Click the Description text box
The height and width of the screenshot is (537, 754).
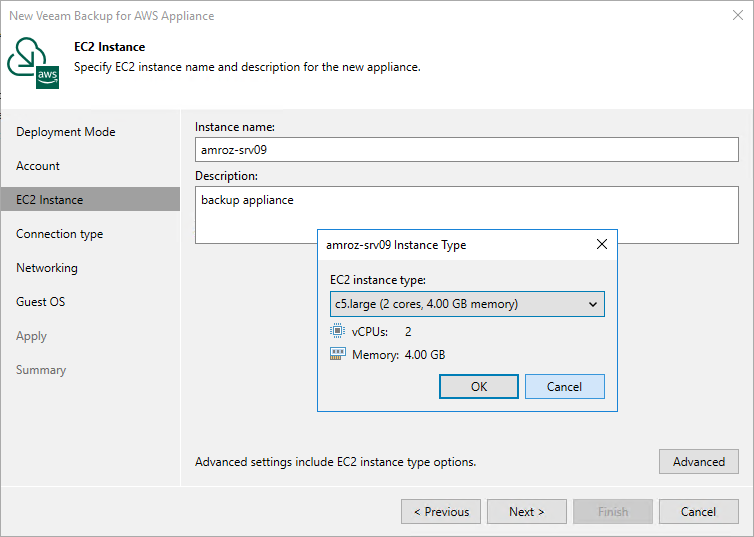466,215
